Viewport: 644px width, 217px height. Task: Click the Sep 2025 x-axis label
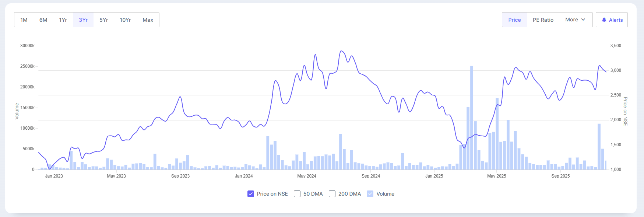click(560, 176)
